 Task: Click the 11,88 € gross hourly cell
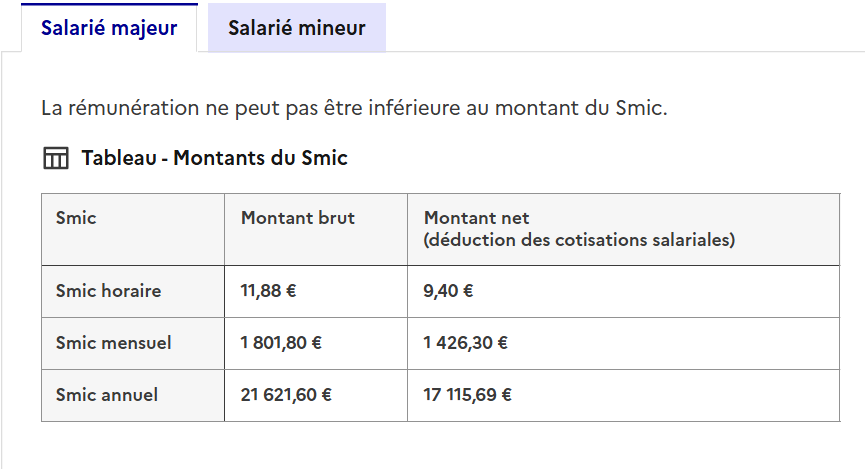pos(316,291)
